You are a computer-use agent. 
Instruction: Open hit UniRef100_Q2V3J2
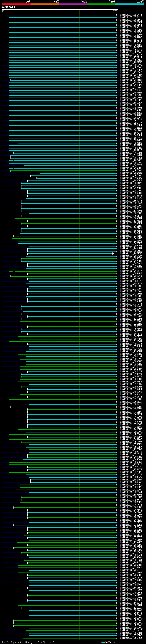click(x=131, y=27)
